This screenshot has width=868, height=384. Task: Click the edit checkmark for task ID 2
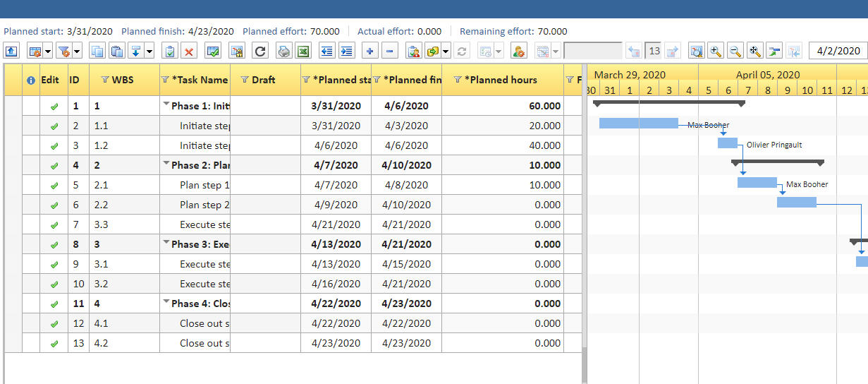pyautogui.click(x=54, y=126)
